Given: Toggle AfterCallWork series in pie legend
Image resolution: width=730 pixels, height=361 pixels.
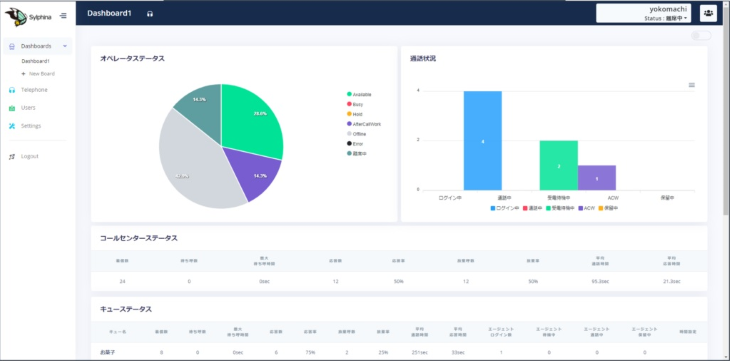Looking at the screenshot, I should click(364, 124).
